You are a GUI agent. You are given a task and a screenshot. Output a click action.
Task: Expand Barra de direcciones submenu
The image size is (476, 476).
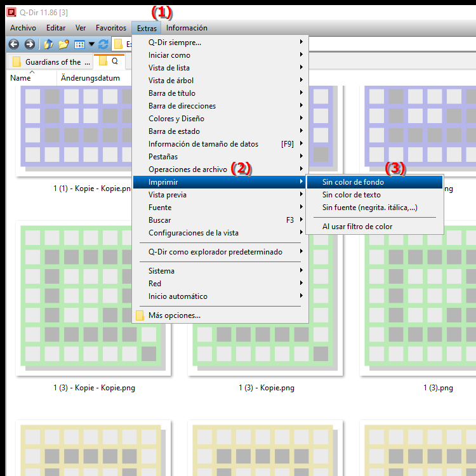pos(221,106)
